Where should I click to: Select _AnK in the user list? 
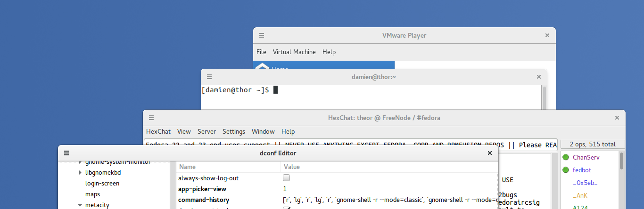point(580,195)
